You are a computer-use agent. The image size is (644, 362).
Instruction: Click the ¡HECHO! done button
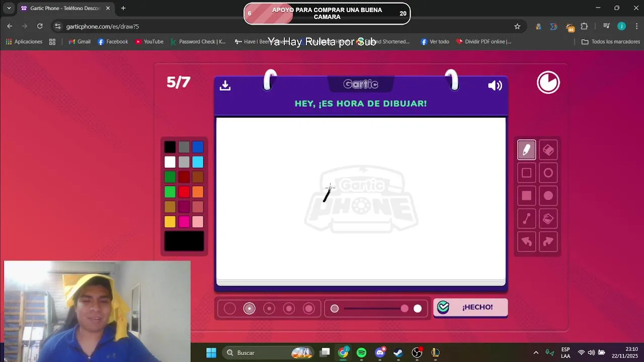click(470, 307)
